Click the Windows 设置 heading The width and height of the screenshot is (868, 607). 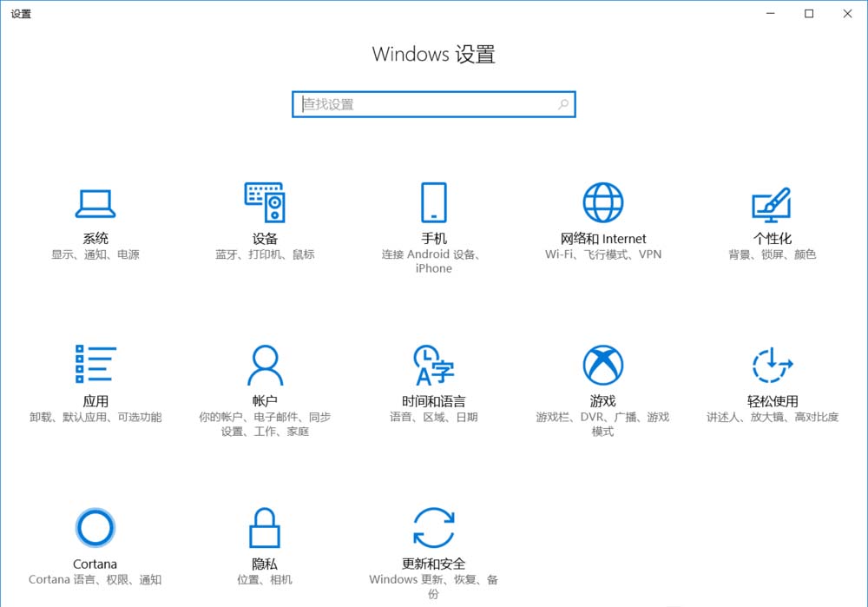coord(433,55)
